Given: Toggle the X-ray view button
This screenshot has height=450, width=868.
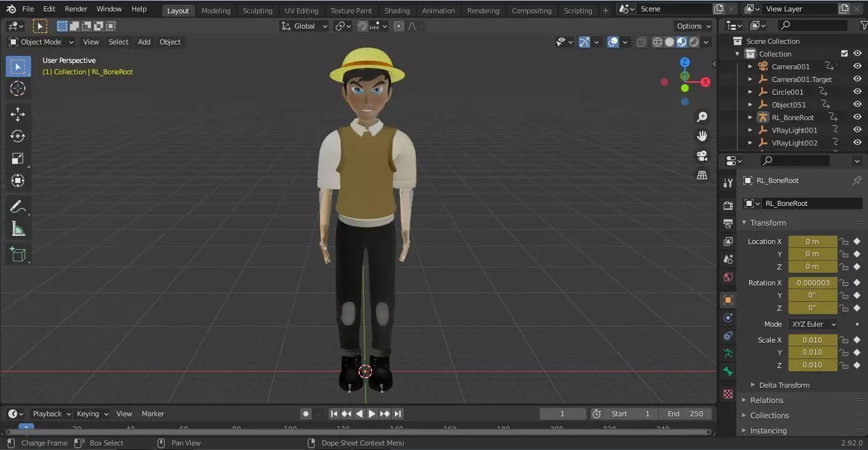Looking at the screenshot, I should point(641,42).
